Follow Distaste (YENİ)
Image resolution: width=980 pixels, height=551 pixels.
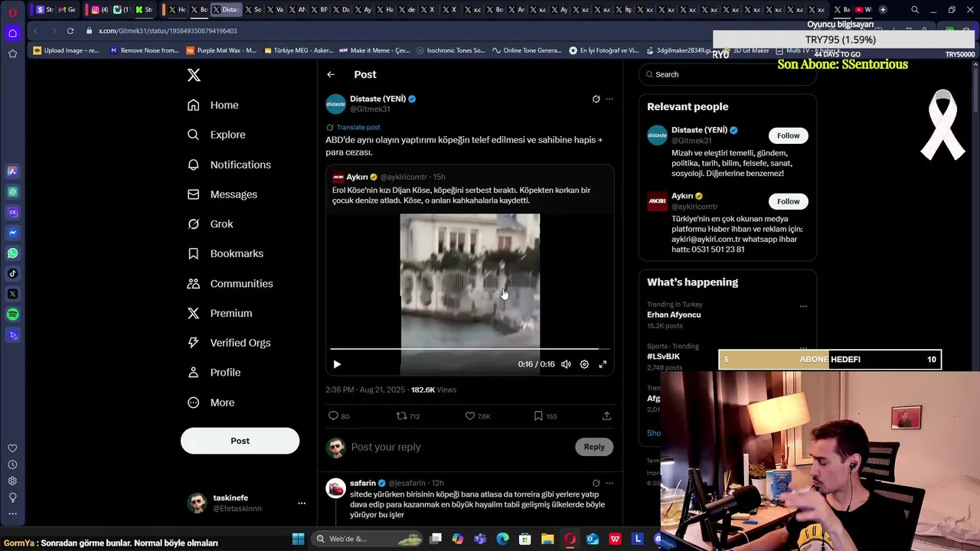coord(788,135)
